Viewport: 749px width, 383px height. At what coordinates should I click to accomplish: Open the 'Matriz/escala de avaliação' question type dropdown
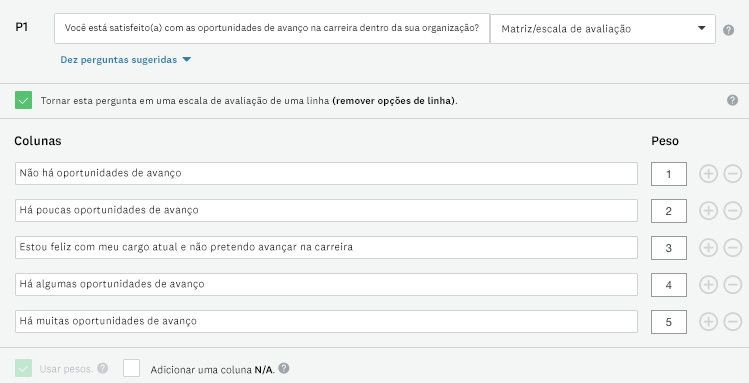603,29
